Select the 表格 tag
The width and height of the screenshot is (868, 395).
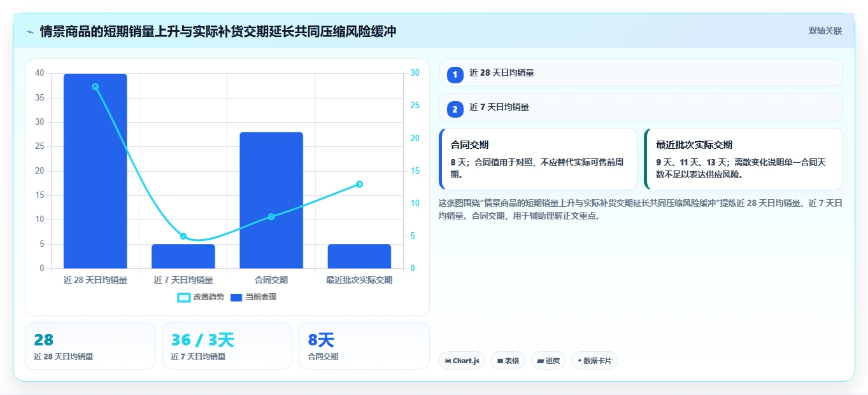coord(508,361)
